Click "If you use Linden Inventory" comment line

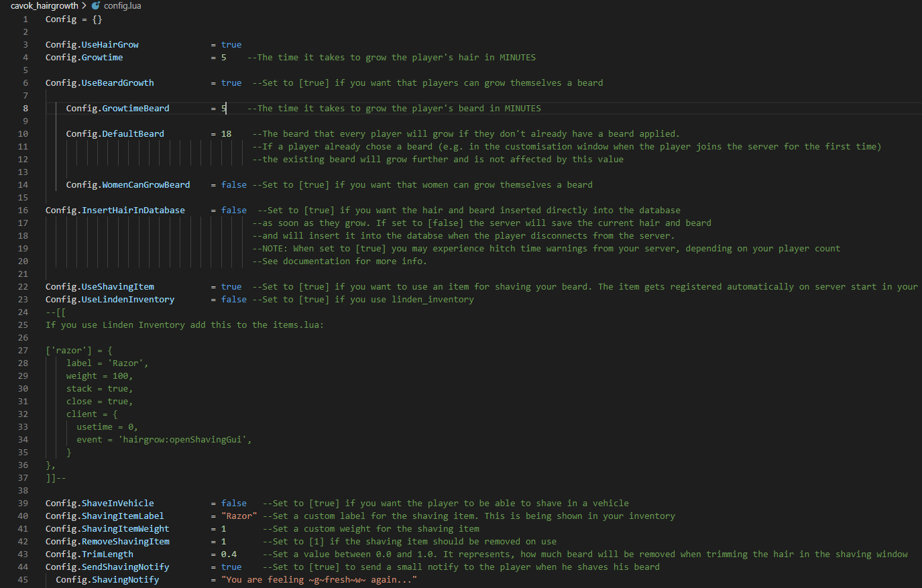click(x=185, y=325)
